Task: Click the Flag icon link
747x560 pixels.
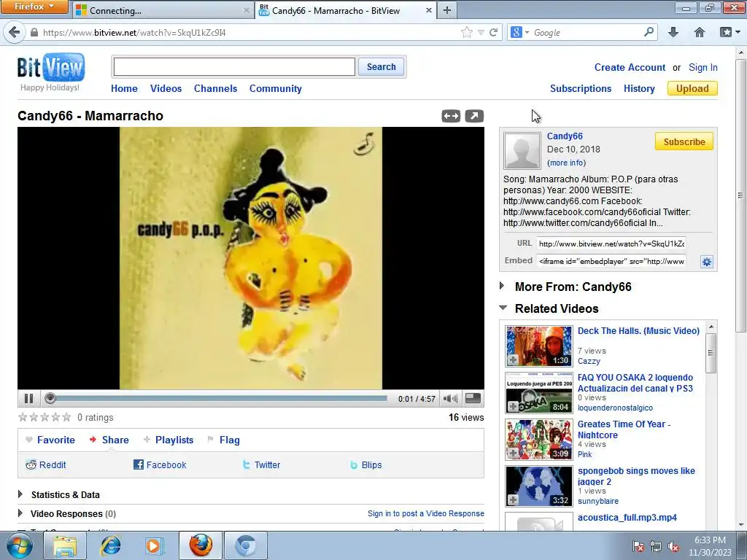Action: 211,440
